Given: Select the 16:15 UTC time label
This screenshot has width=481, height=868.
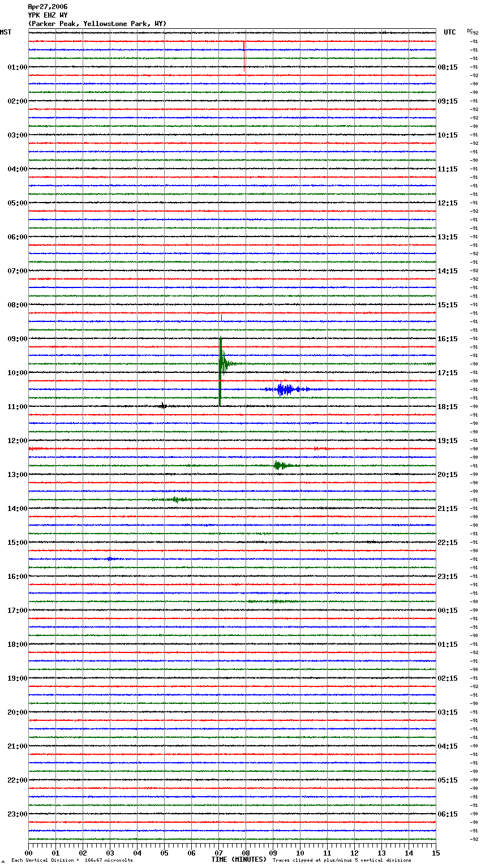Looking at the screenshot, I should [x=448, y=339].
